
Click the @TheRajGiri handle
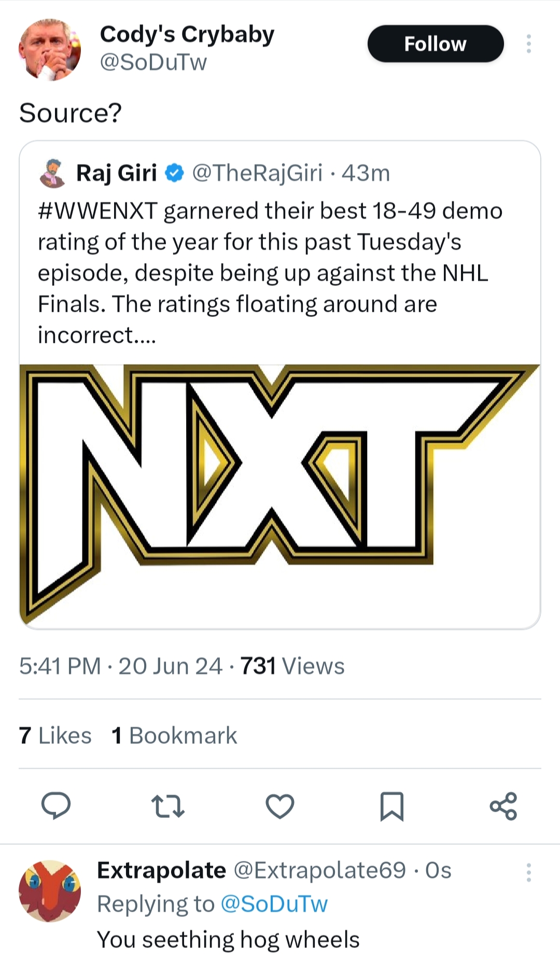pyautogui.click(x=257, y=173)
